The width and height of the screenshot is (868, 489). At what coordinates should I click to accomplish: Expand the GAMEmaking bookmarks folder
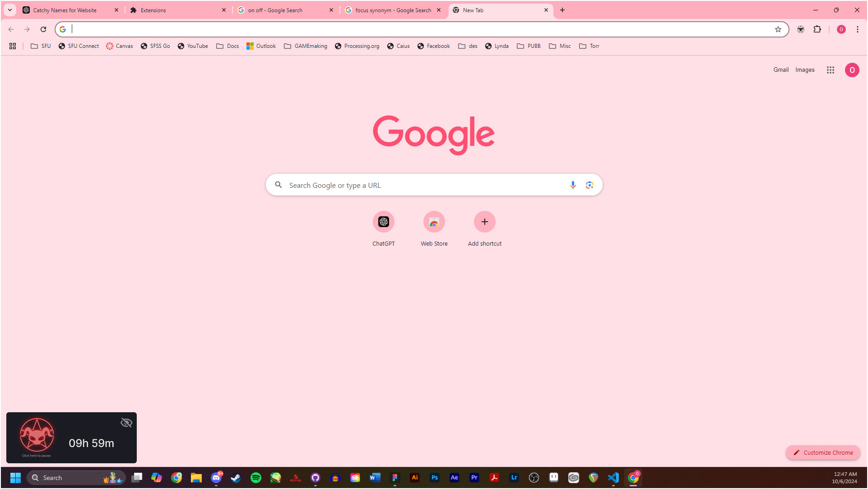click(x=306, y=46)
